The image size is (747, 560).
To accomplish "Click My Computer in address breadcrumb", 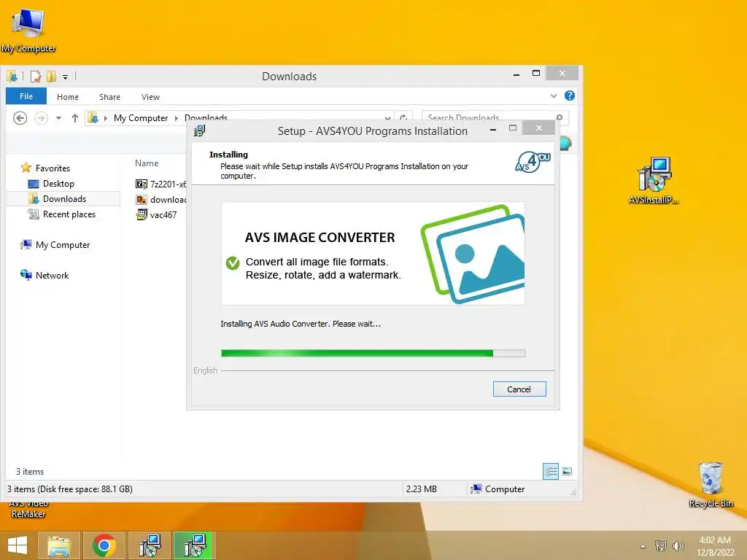I will coord(141,117).
